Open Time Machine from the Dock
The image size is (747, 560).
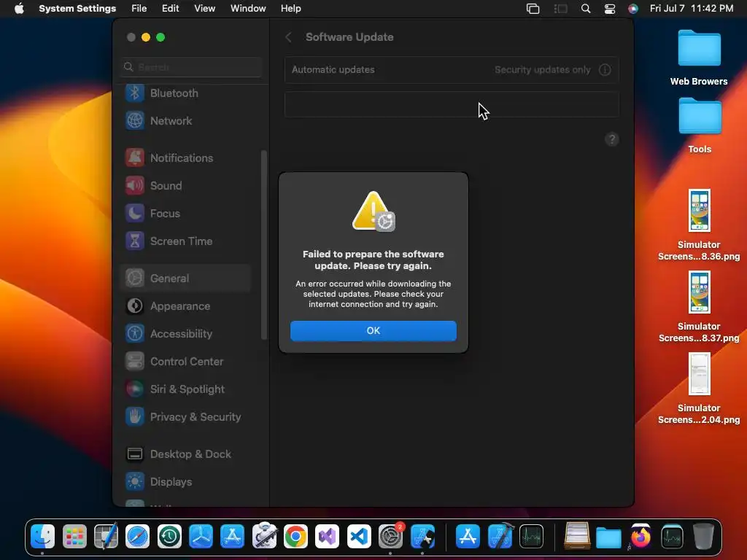[169, 537]
